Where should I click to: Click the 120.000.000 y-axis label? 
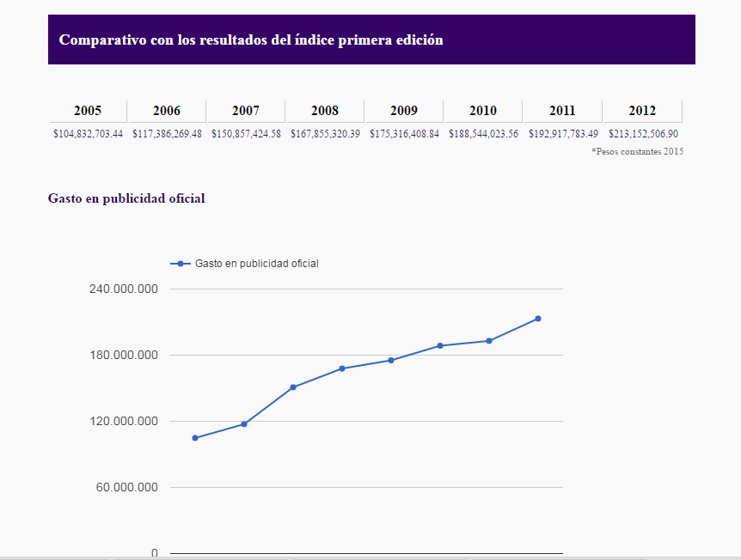point(124,422)
